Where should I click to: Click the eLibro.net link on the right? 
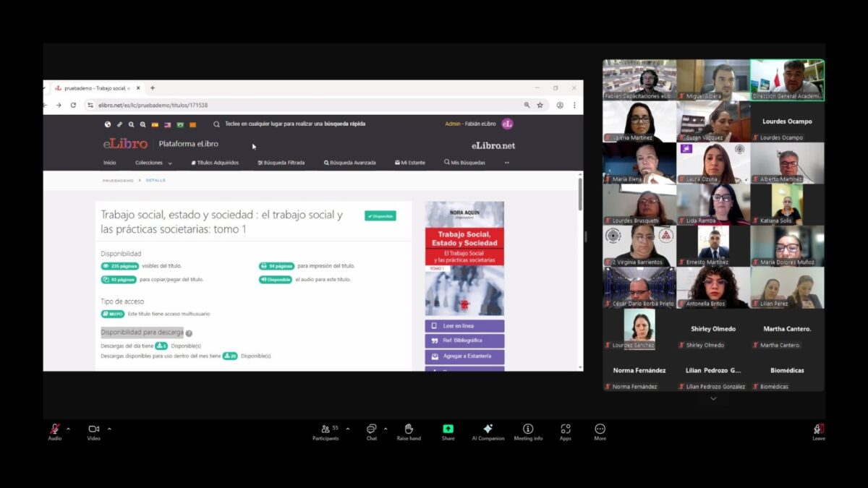pos(493,145)
